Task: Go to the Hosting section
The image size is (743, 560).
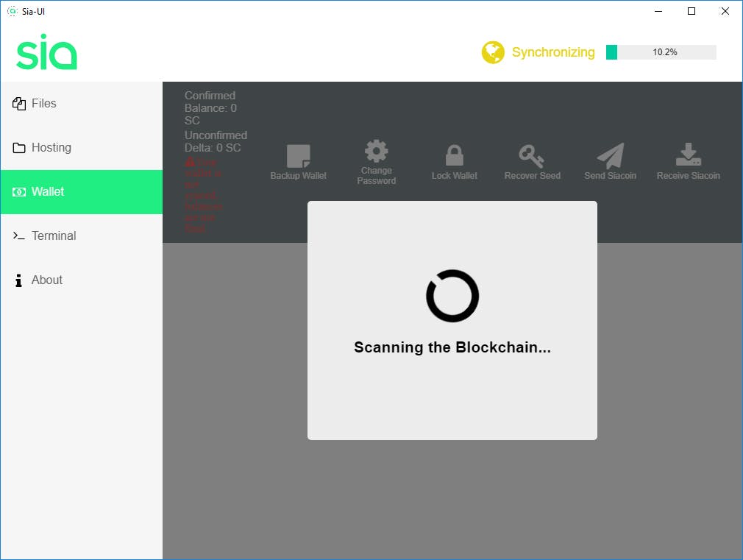Action: (x=82, y=147)
